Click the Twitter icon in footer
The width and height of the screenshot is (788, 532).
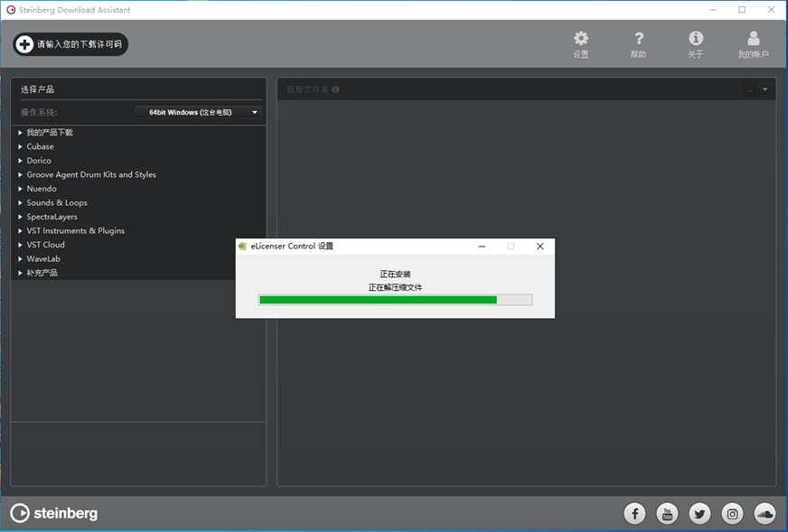(x=700, y=514)
